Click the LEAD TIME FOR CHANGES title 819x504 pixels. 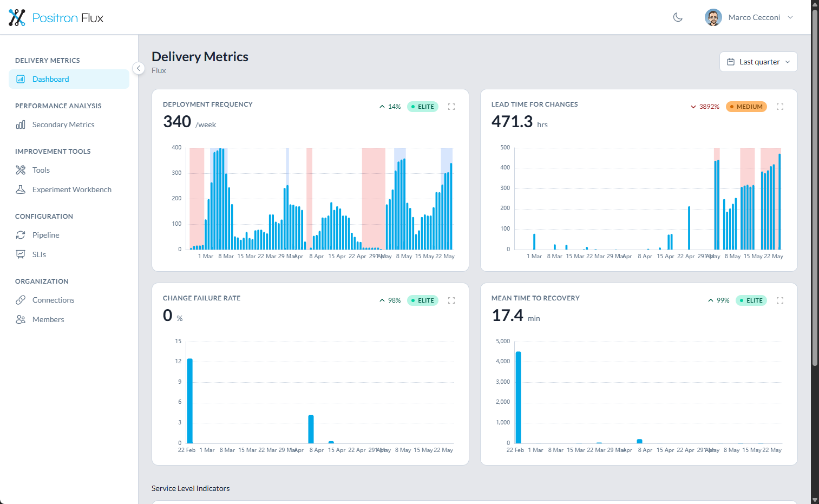(x=535, y=104)
